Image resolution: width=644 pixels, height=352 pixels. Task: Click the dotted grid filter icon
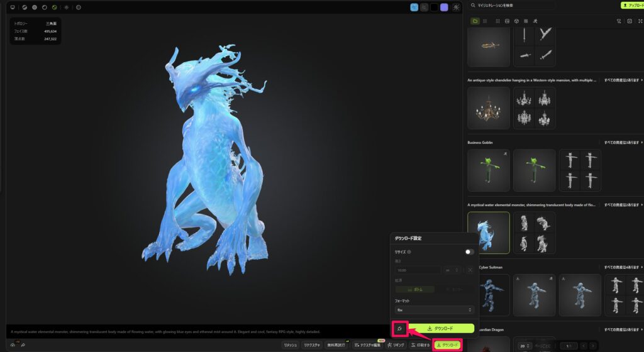(x=497, y=21)
